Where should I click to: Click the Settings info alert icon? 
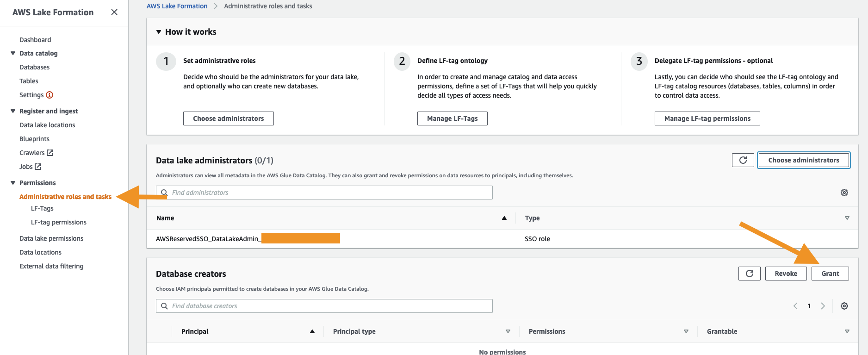[x=50, y=95]
